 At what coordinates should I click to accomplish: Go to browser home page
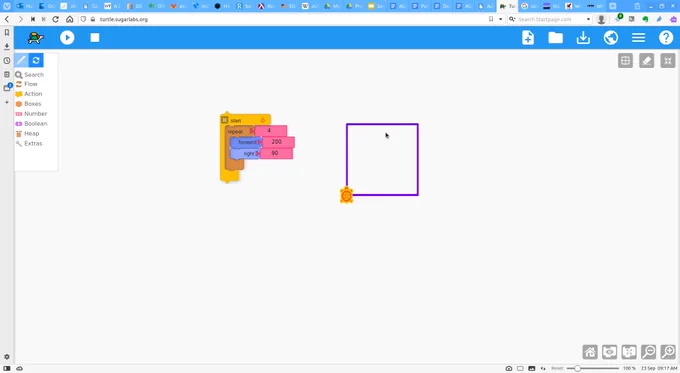[69, 19]
